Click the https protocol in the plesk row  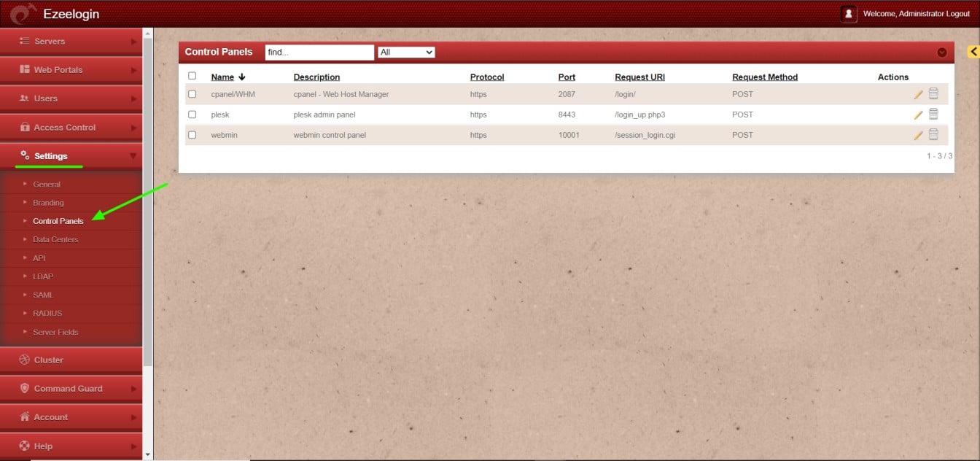click(x=478, y=115)
